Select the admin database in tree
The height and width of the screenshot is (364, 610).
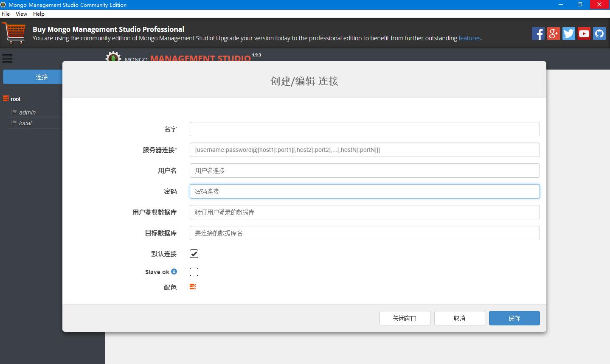click(x=27, y=112)
